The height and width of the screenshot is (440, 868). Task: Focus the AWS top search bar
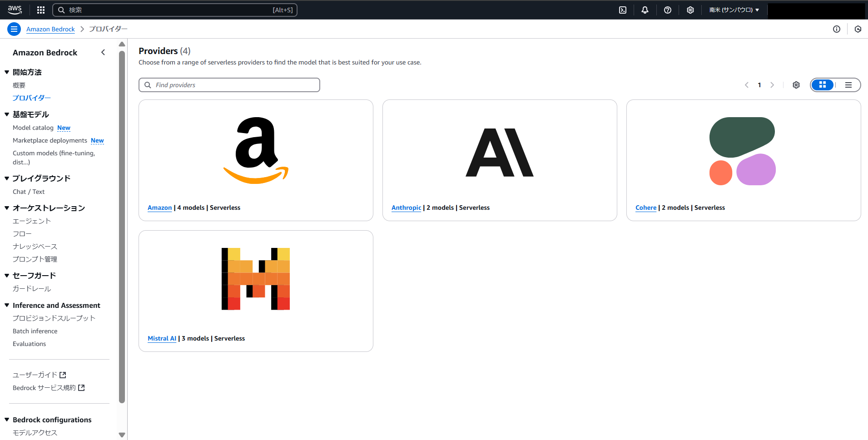(x=175, y=10)
